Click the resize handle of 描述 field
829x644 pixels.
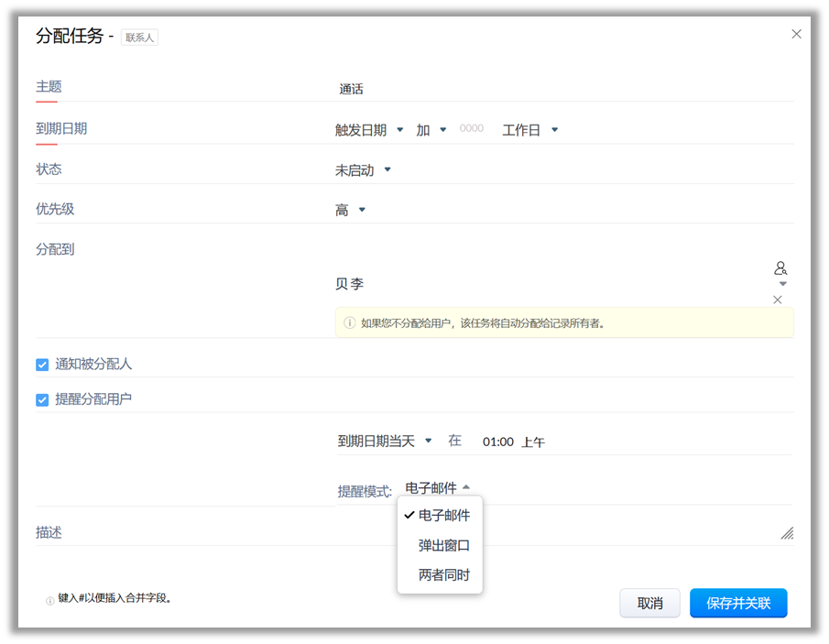coord(787,533)
